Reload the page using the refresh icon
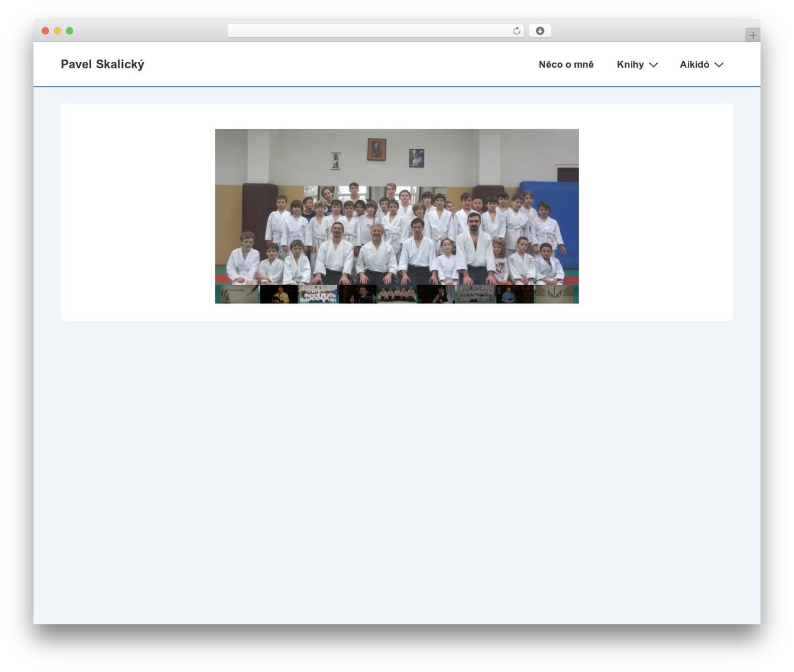 coord(516,31)
